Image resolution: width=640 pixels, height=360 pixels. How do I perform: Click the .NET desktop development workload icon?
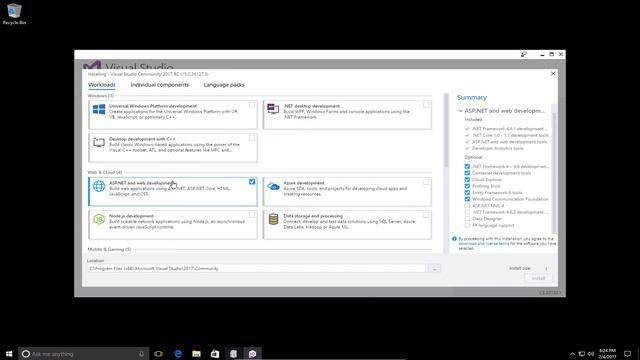click(273, 109)
